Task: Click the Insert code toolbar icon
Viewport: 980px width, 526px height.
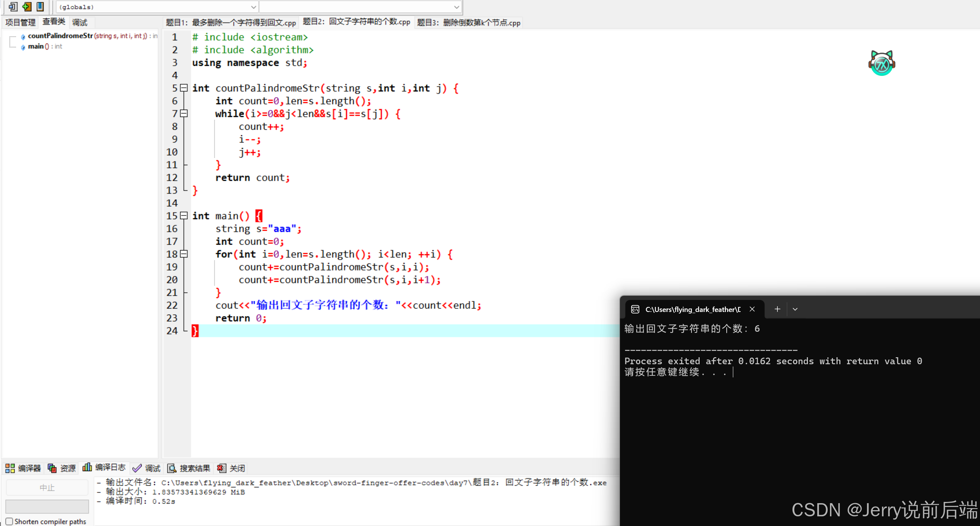Action: pyautogui.click(x=13, y=7)
